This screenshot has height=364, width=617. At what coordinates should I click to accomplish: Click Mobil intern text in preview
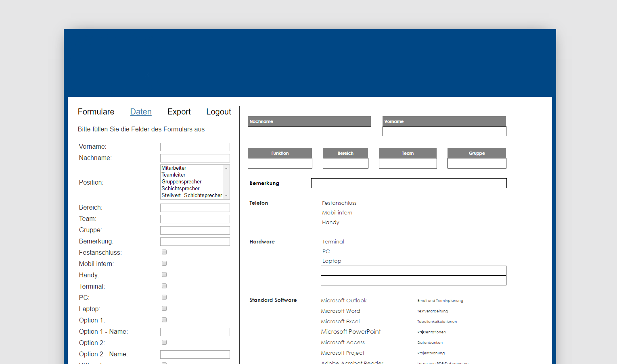tap(337, 213)
